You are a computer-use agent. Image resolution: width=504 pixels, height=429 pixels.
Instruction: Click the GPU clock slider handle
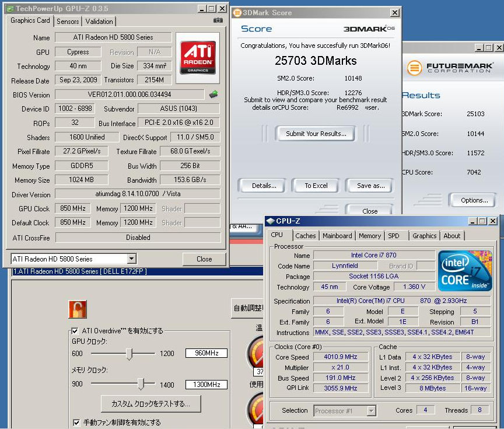point(129,354)
